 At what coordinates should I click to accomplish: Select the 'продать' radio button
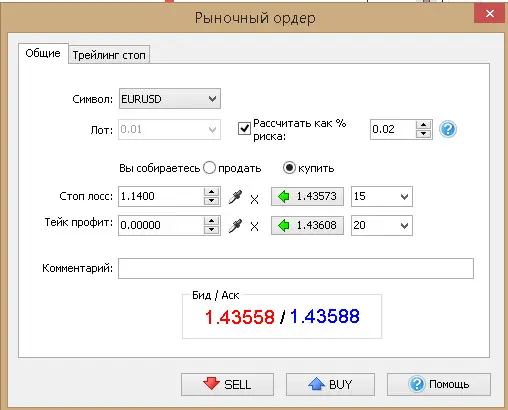209,168
